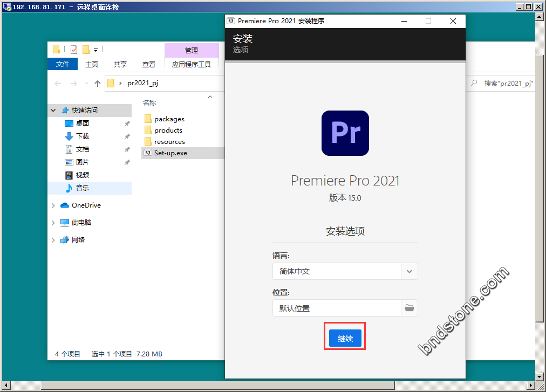Expand the OneDrive tree node
546x392 pixels.
pyautogui.click(x=53, y=205)
